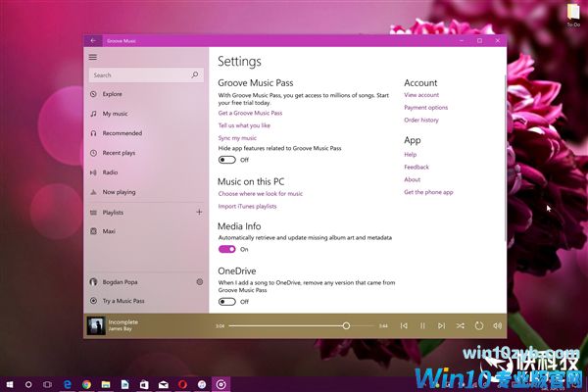Image resolution: width=588 pixels, height=392 pixels.
Task: Pause the current song
Action: (x=422, y=325)
